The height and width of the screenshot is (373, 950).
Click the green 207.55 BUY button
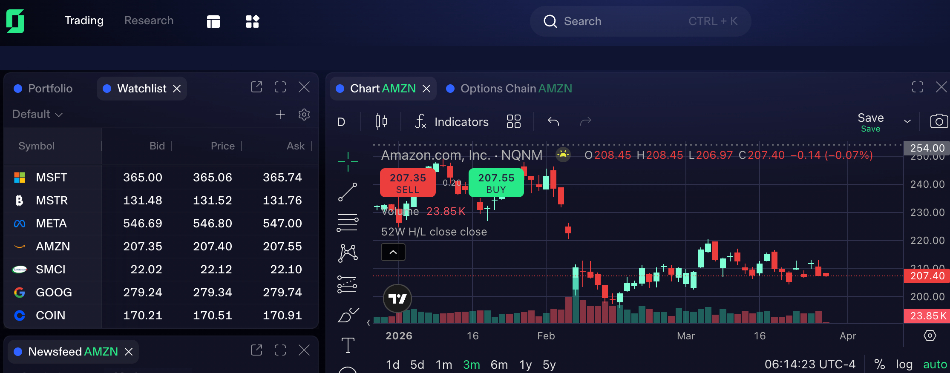[x=496, y=182]
